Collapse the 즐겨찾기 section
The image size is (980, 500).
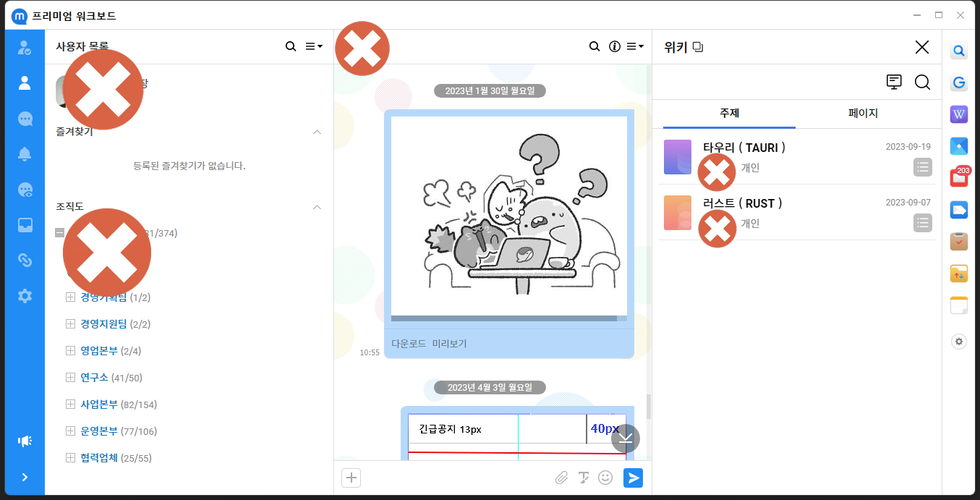coord(317,132)
